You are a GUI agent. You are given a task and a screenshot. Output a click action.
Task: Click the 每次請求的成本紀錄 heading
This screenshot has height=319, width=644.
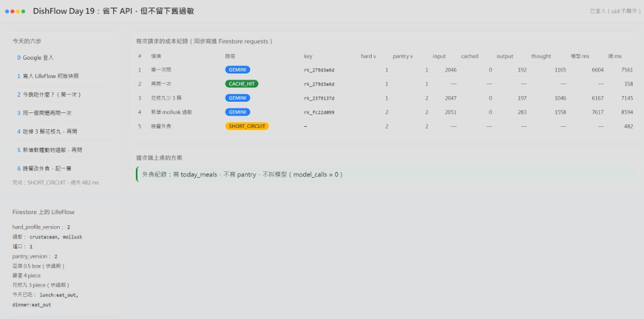coord(204,41)
